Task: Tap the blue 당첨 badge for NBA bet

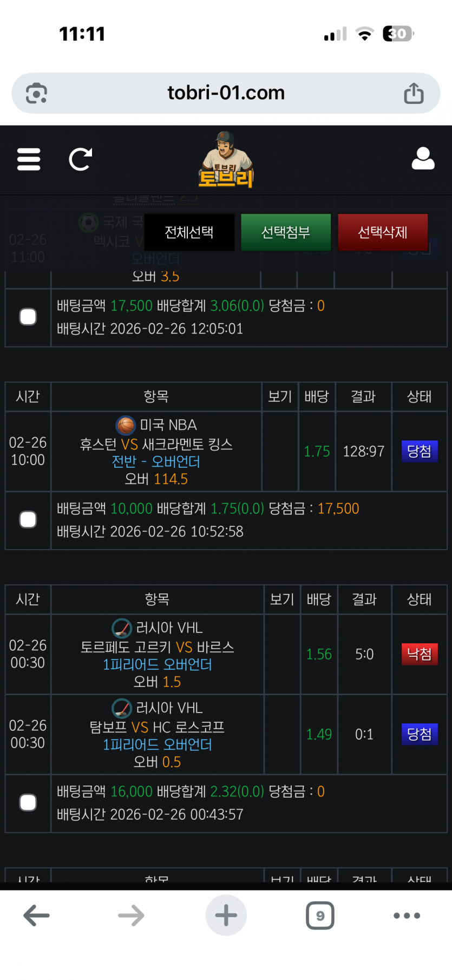Action: [x=420, y=451]
